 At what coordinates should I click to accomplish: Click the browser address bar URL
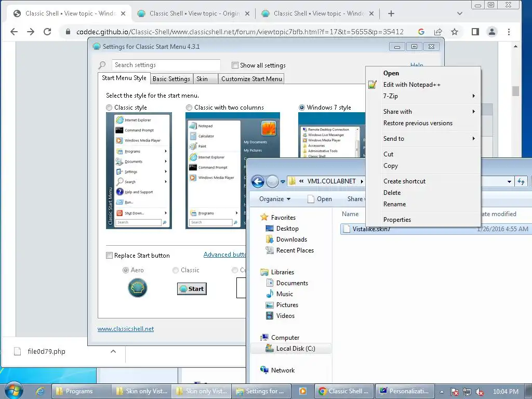coord(240,32)
